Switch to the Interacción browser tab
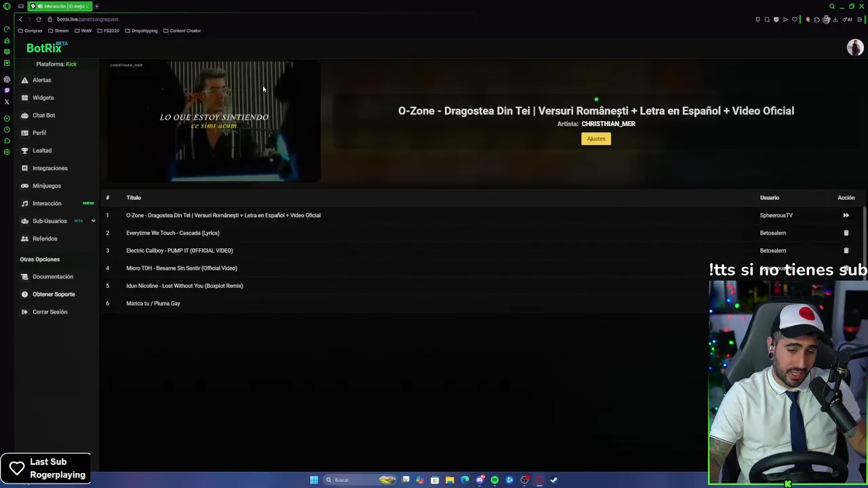Image resolution: width=868 pixels, height=488 pixels. point(60,6)
